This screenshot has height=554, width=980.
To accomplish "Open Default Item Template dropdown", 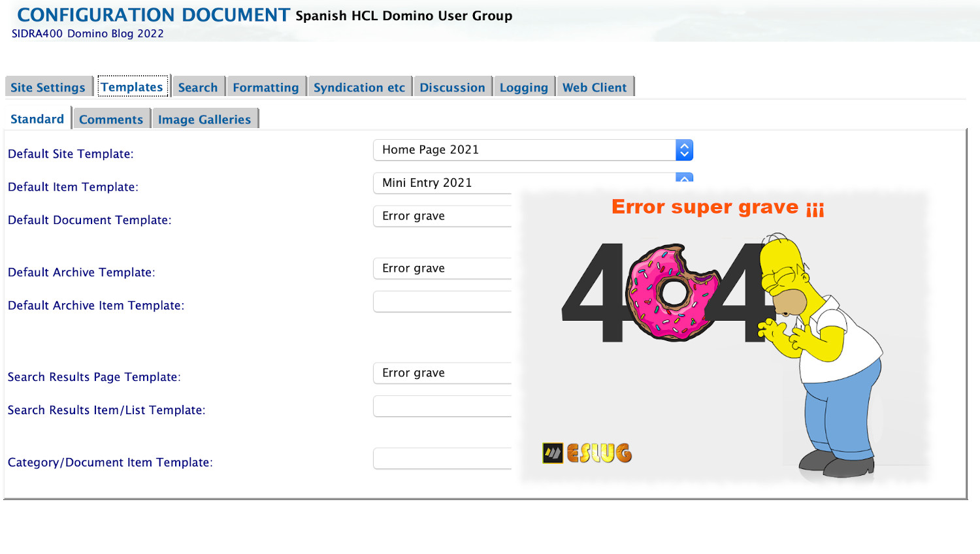I will point(442,183).
